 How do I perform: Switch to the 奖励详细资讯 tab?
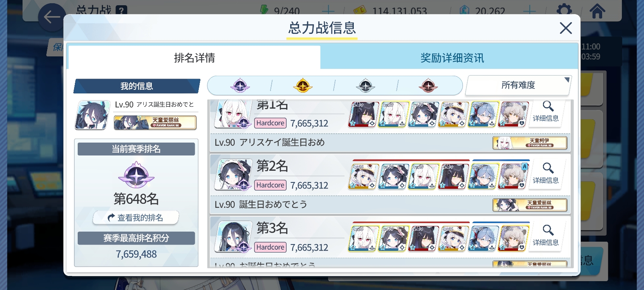point(452,58)
